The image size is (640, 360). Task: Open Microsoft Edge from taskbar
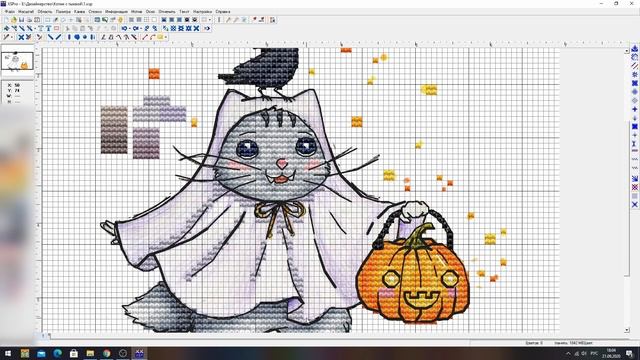coord(58,353)
